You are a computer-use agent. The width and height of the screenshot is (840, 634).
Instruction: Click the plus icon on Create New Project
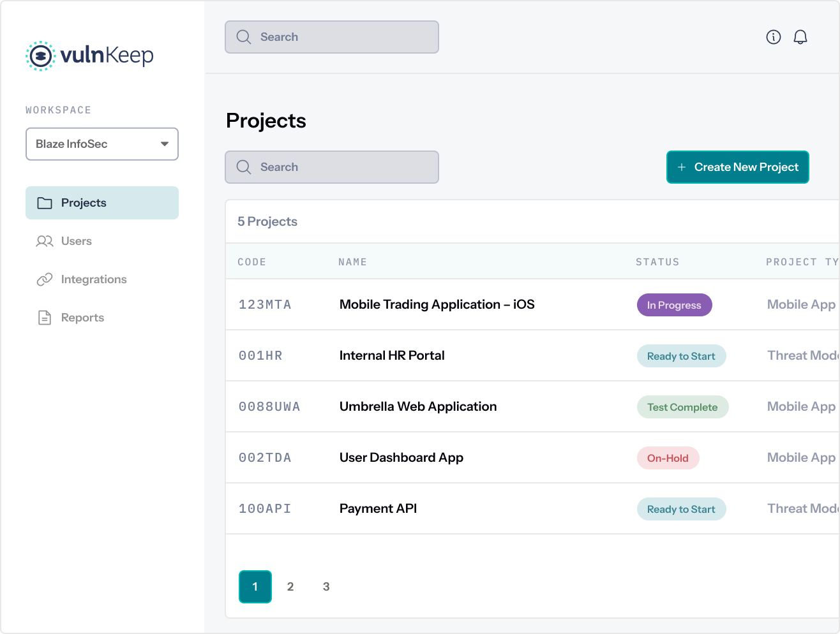[682, 167]
